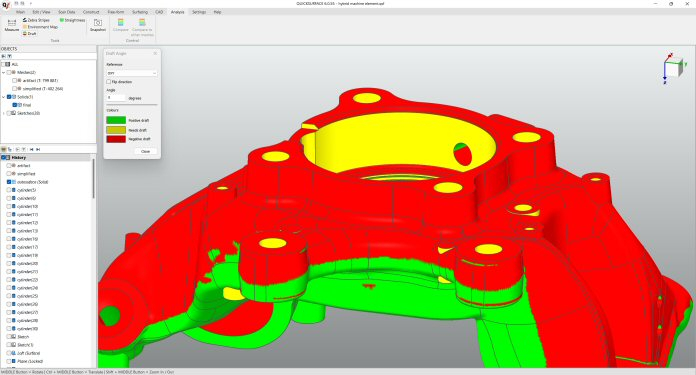This screenshot has width=696, height=375.
Task: Click the green Positive draft color swatch
Action: coord(116,120)
